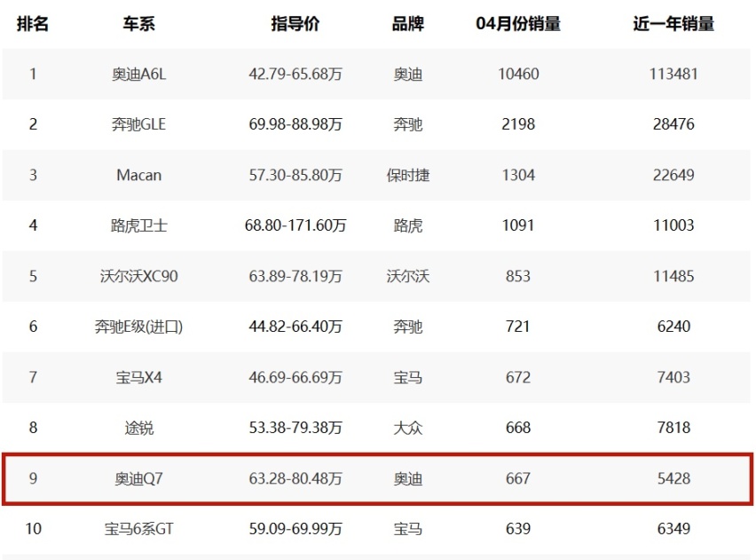Open the 奥迪A6L car series link

click(x=138, y=75)
